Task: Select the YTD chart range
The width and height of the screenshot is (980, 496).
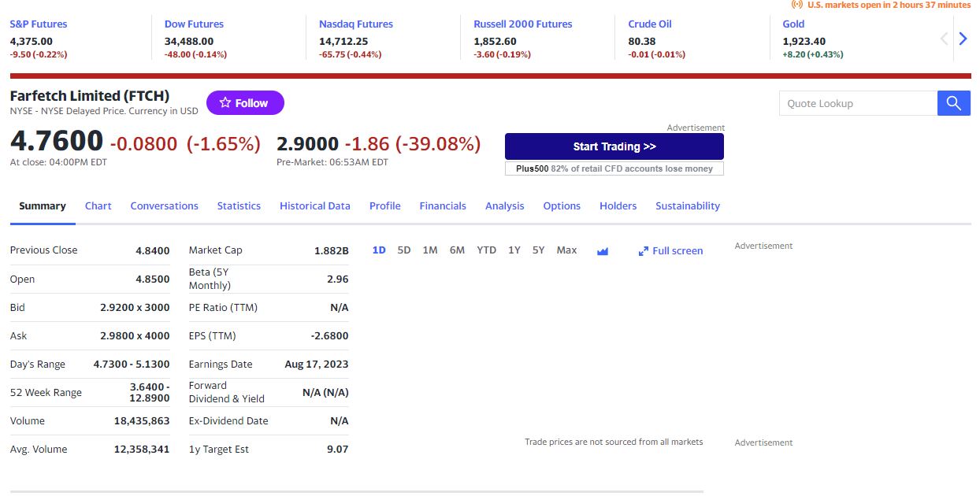Action: tap(486, 250)
